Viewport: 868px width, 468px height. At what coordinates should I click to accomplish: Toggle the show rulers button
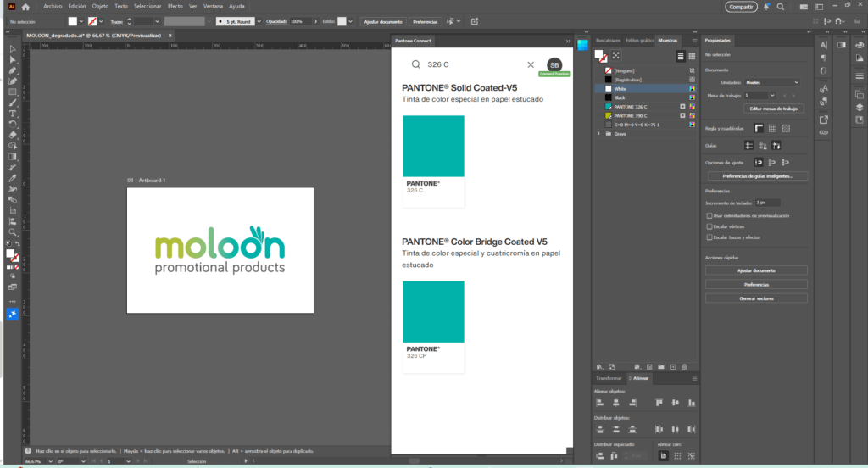coord(759,129)
